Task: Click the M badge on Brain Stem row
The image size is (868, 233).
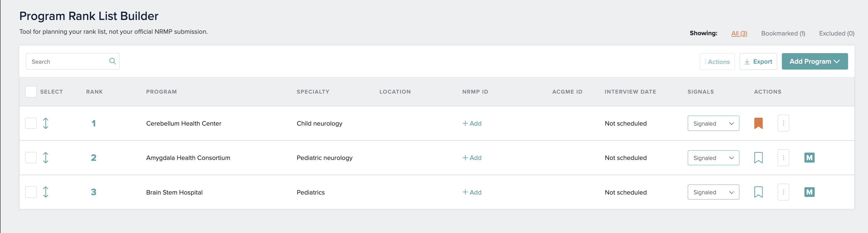Action: pyautogui.click(x=809, y=192)
